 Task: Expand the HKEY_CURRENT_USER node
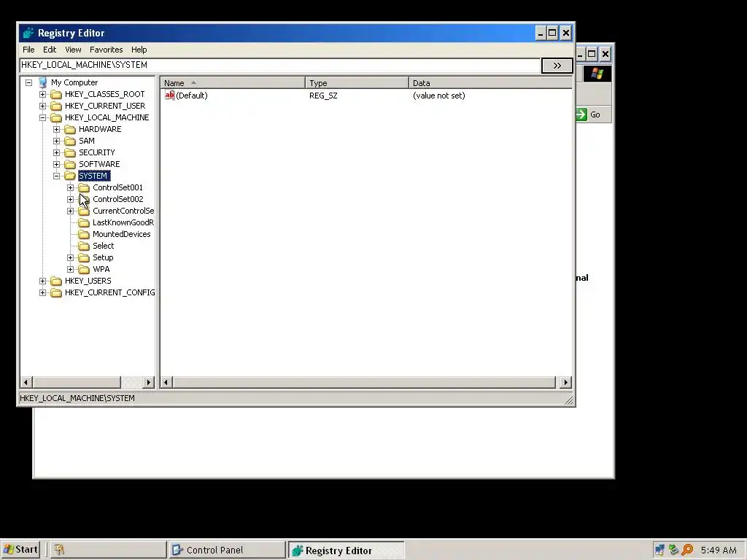tap(43, 106)
